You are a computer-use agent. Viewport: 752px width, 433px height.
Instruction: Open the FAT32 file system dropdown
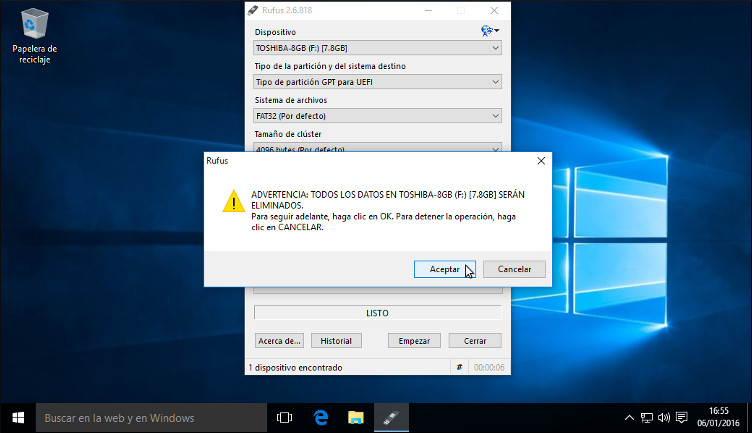point(377,116)
